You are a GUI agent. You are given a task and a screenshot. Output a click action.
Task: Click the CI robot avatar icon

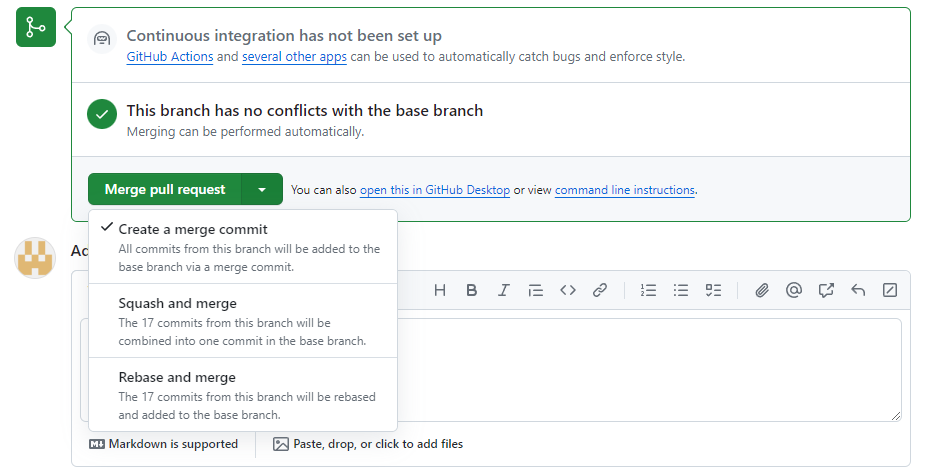tap(102, 39)
